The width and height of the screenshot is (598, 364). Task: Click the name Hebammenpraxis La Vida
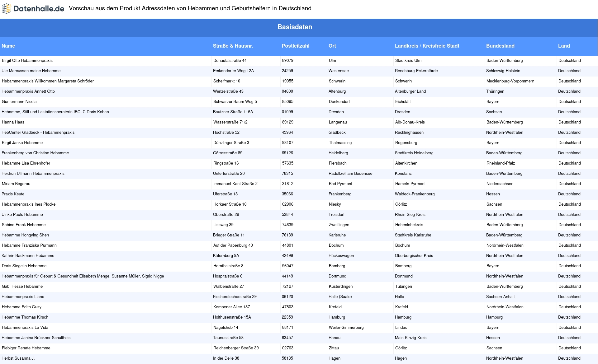(x=25, y=328)
